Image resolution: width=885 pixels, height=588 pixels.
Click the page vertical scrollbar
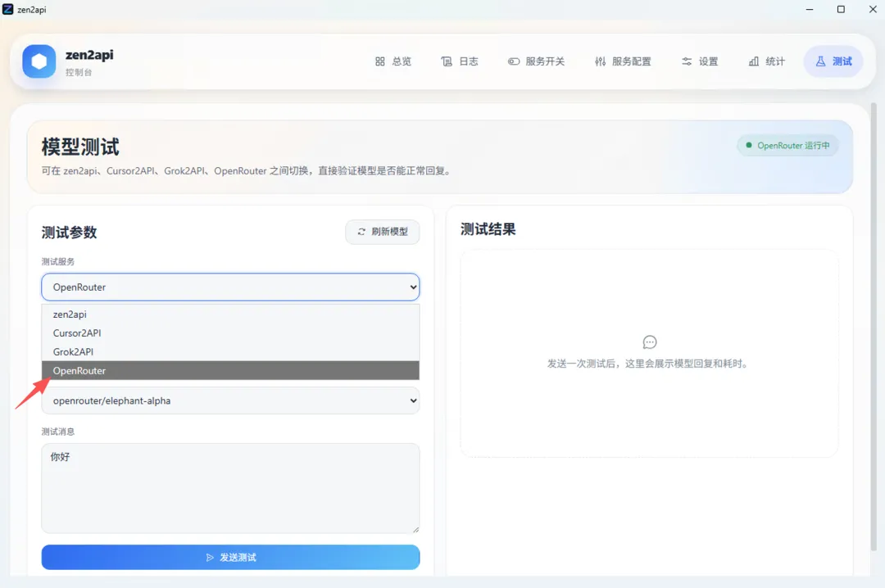874,328
